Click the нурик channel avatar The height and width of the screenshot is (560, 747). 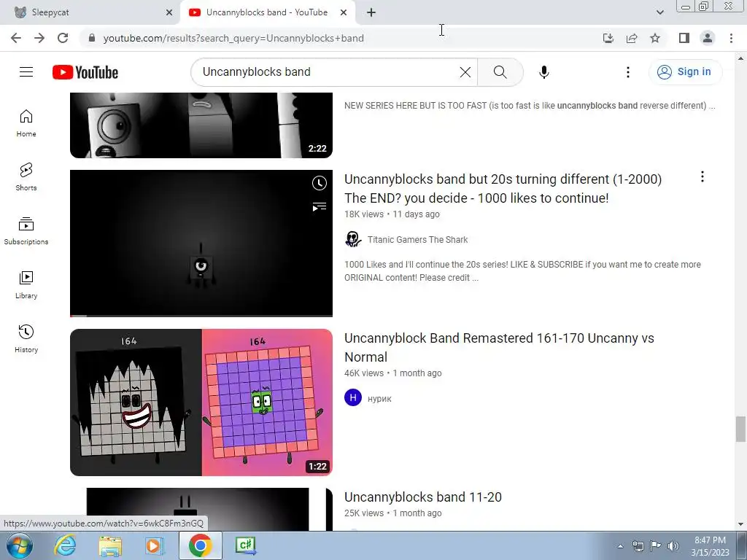coord(353,397)
